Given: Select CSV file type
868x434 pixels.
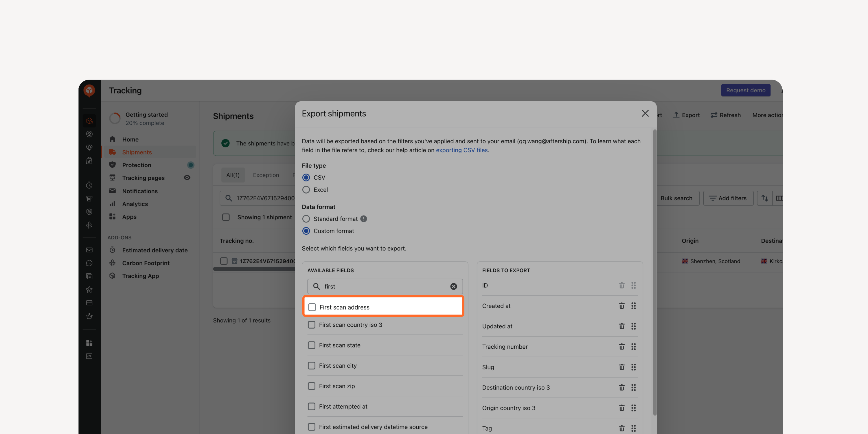Looking at the screenshot, I should 306,177.
